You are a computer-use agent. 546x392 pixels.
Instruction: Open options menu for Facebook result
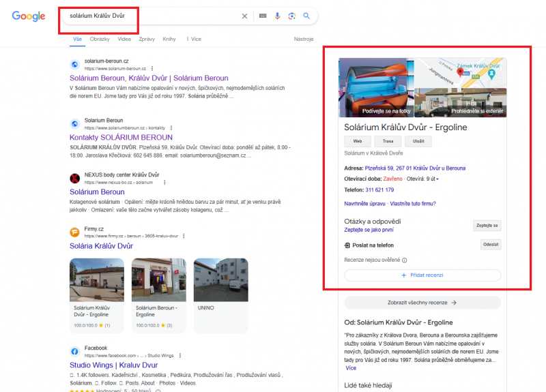(180, 355)
